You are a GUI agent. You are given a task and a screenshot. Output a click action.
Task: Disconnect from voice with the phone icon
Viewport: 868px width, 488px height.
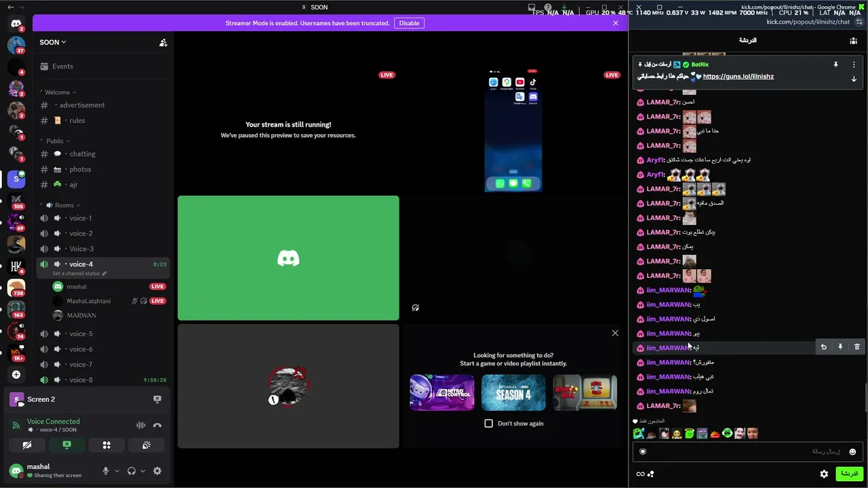pos(157,426)
